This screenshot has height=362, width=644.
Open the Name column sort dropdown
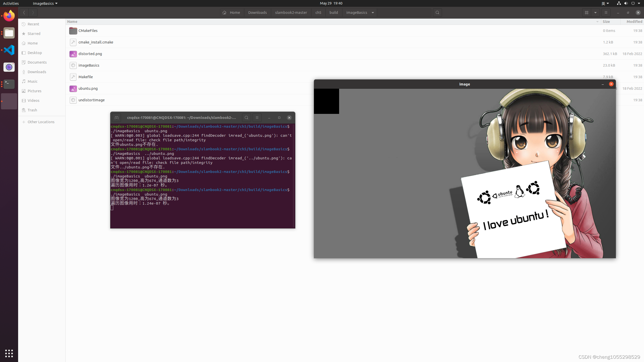coord(597,22)
